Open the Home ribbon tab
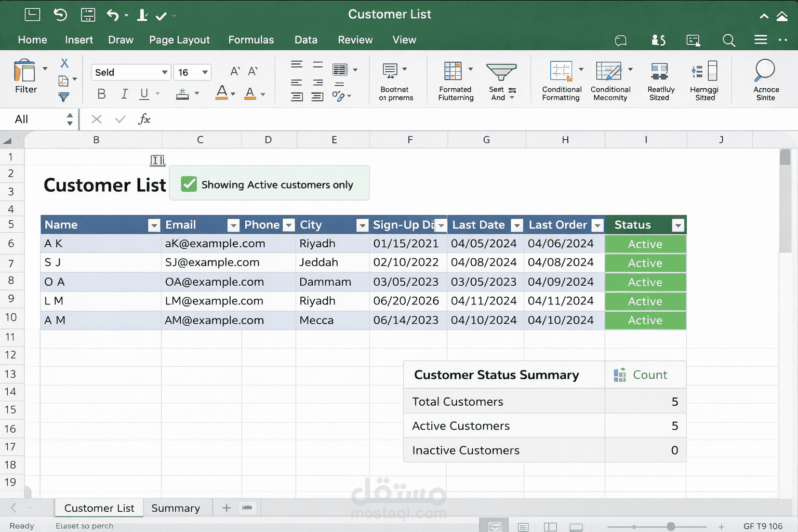The image size is (798, 532). [32, 40]
